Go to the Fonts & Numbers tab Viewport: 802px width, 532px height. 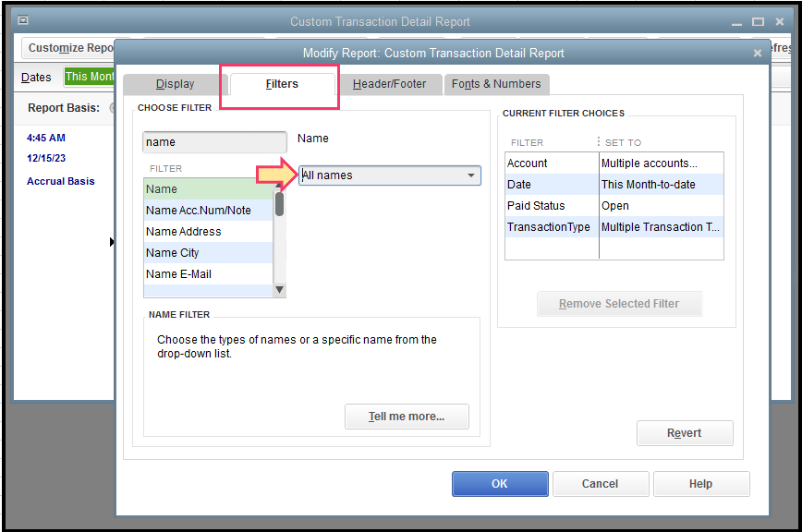click(496, 84)
